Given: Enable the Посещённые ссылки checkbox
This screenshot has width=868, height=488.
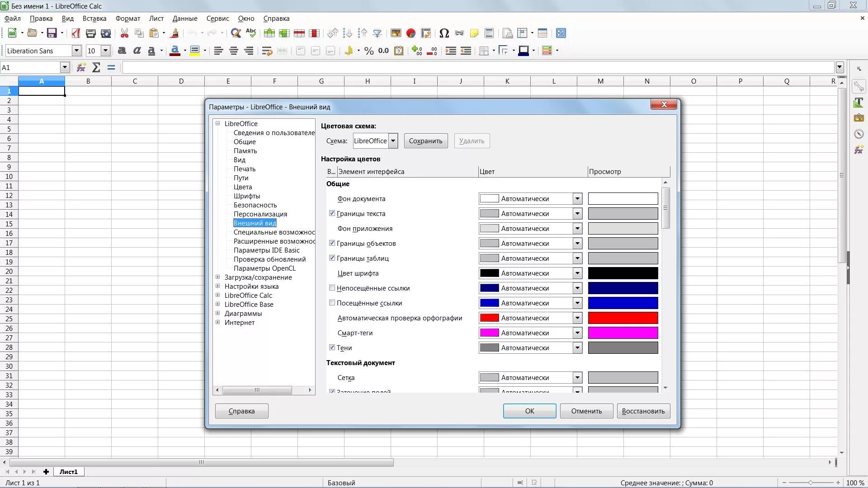Looking at the screenshot, I should click(332, 303).
